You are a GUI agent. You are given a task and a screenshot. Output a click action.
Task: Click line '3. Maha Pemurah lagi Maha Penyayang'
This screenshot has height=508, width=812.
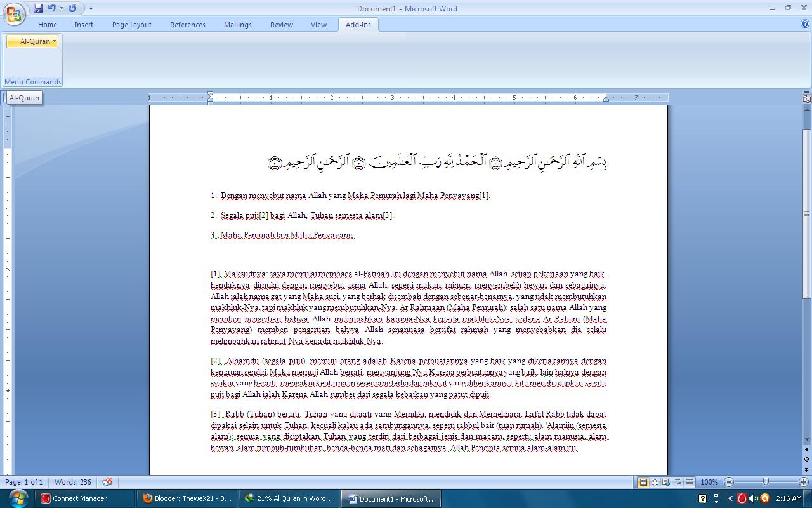coord(282,235)
